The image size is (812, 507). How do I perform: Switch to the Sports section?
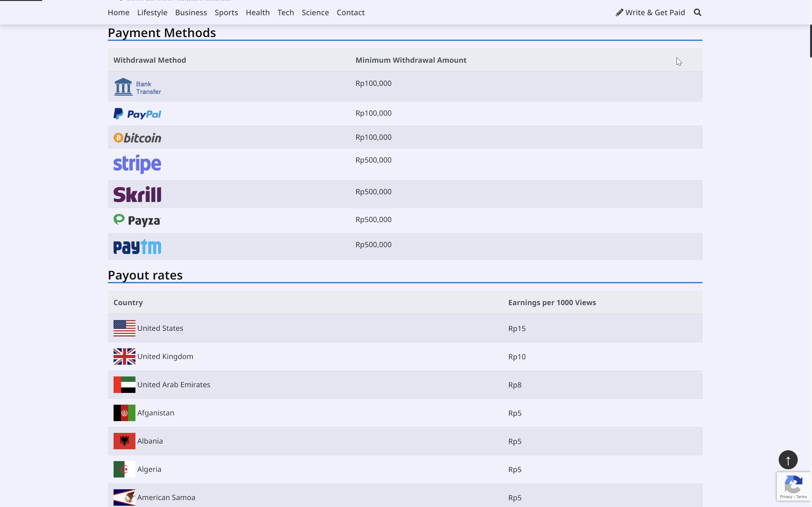pyautogui.click(x=226, y=12)
